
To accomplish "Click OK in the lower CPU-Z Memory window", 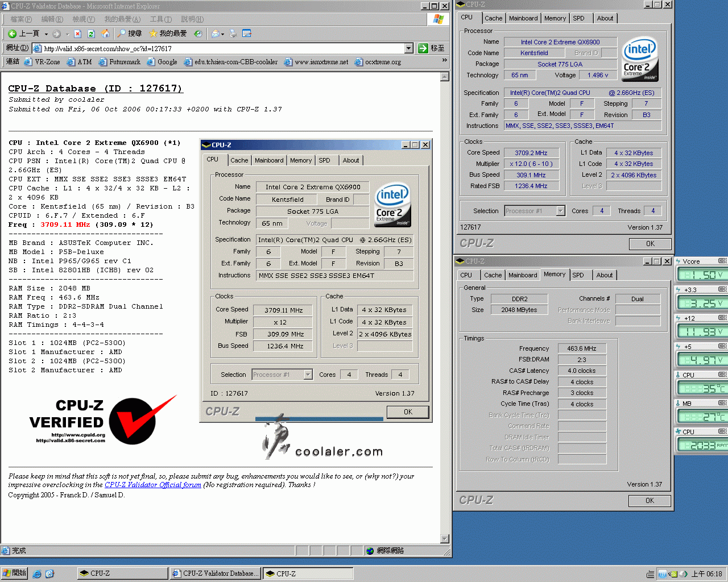I will tap(650, 501).
